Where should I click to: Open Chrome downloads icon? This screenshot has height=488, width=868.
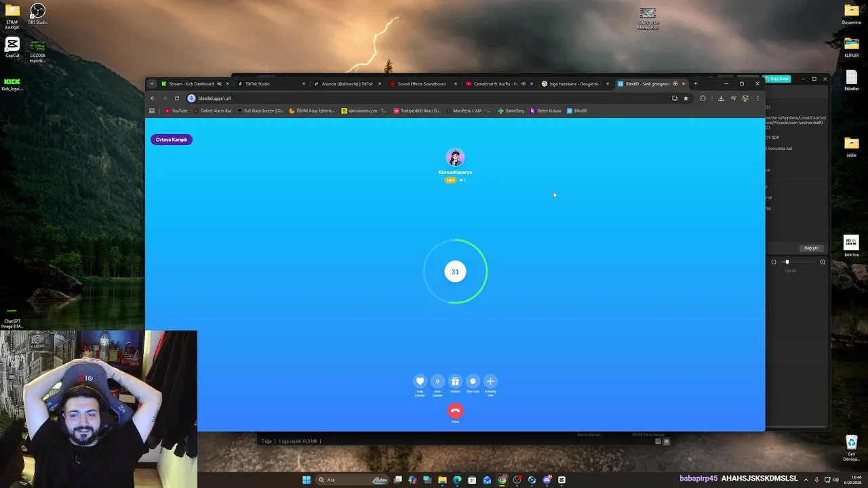(721, 98)
